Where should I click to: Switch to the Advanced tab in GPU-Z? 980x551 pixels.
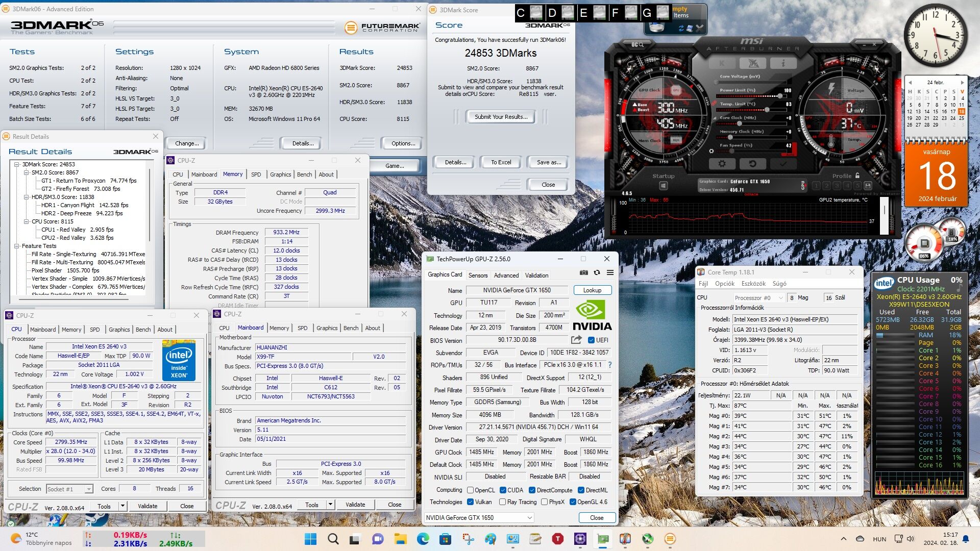(506, 275)
